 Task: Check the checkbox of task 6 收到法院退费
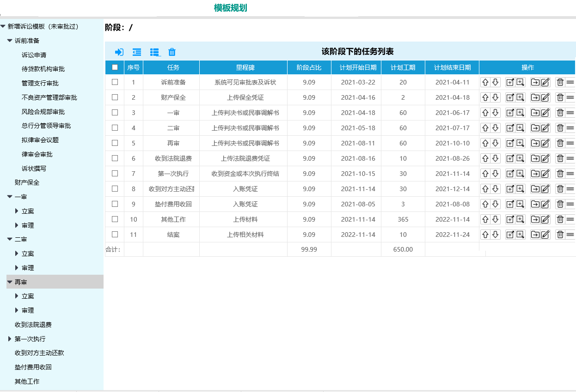[115, 158]
